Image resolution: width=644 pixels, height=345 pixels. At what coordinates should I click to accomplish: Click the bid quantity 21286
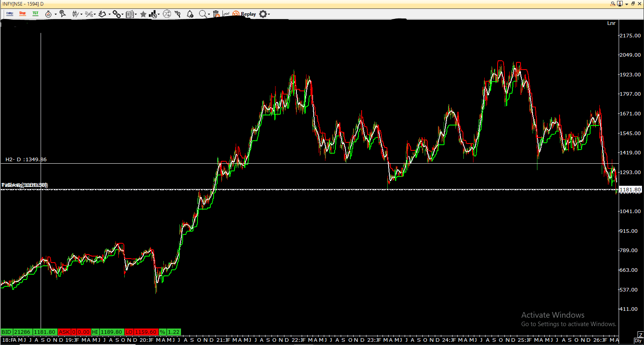pos(22,332)
